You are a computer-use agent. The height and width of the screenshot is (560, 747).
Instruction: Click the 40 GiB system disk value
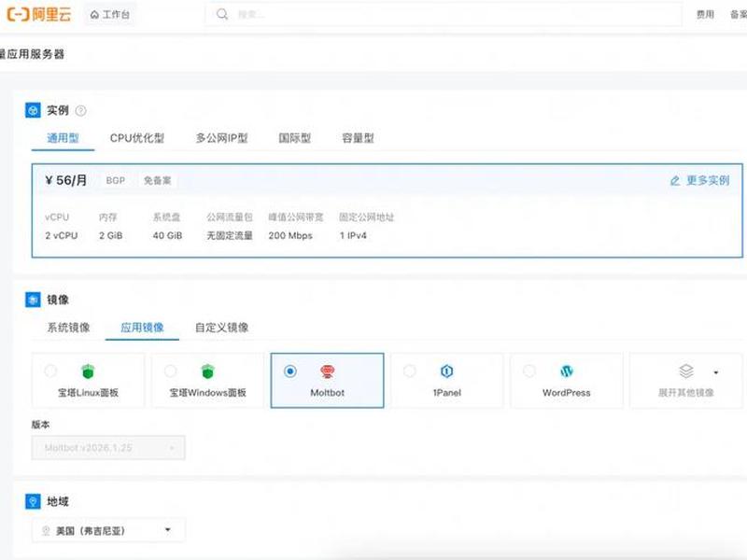pyautogui.click(x=167, y=235)
